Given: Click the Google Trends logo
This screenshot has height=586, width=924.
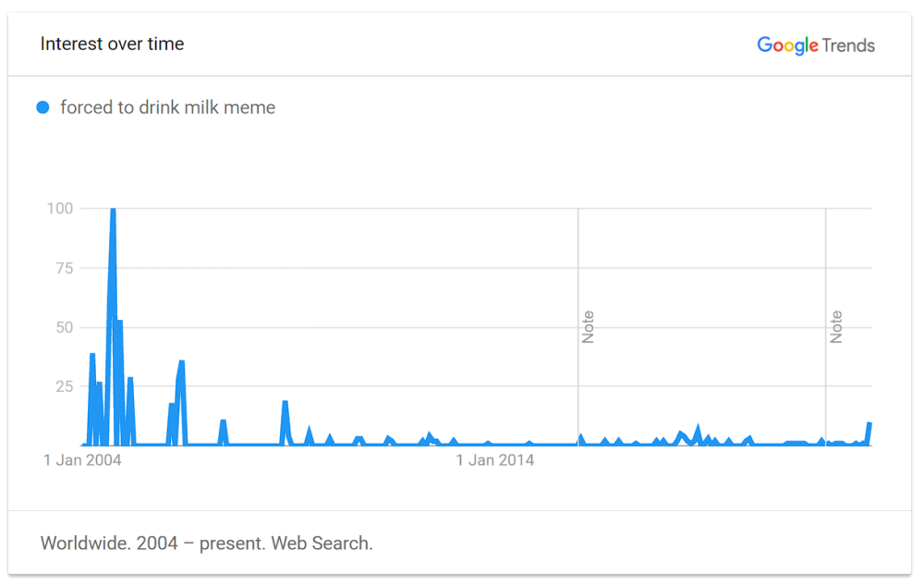Looking at the screenshot, I should click(816, 45).
